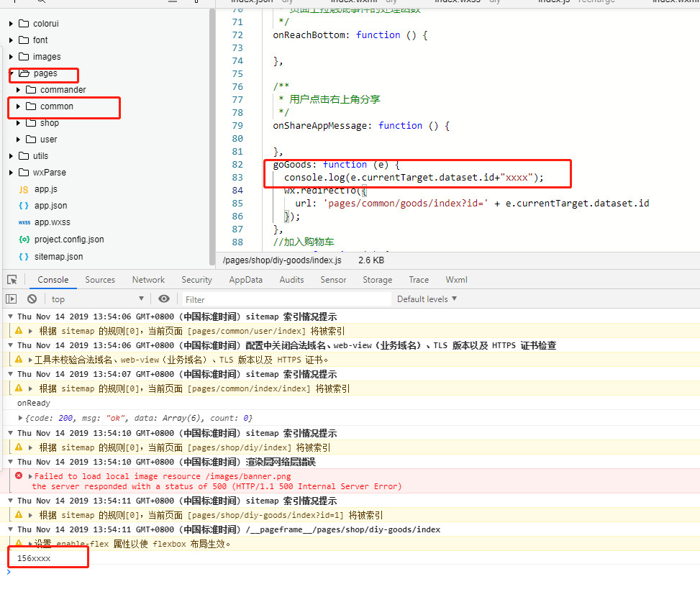The image size is (700, 592).
Task: Click the font folder icon
Action: click(24, 40)
